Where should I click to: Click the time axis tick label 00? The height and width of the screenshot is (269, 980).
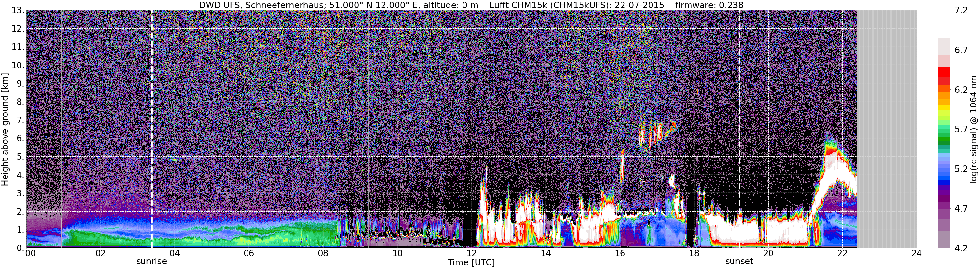[x=31, y=253]
